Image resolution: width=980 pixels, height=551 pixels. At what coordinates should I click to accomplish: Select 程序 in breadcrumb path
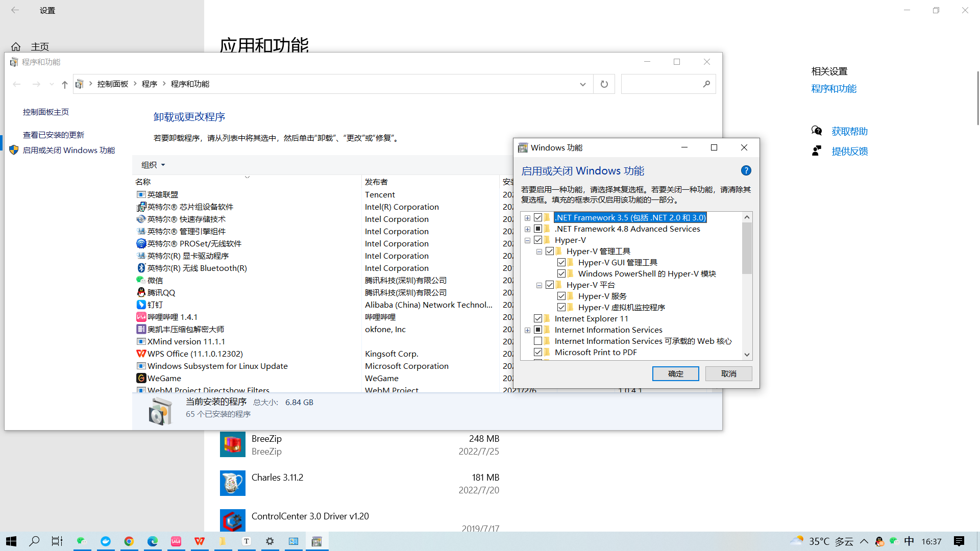point(149,84)
